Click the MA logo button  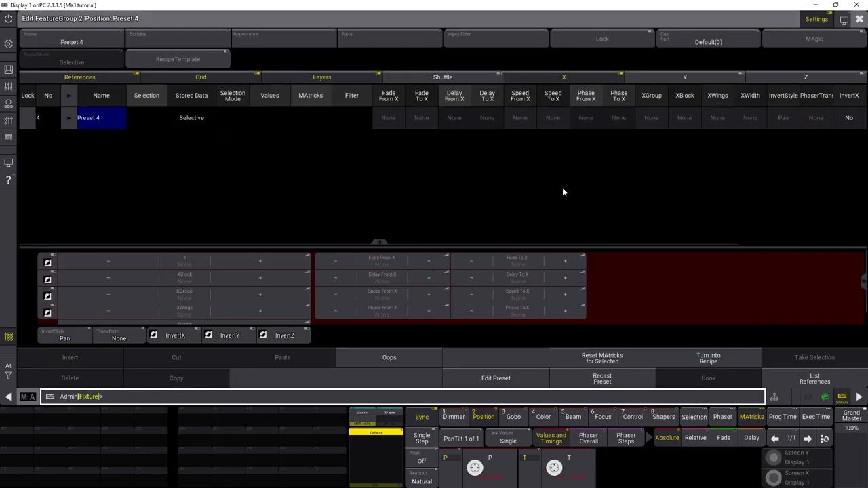point(28,396)
